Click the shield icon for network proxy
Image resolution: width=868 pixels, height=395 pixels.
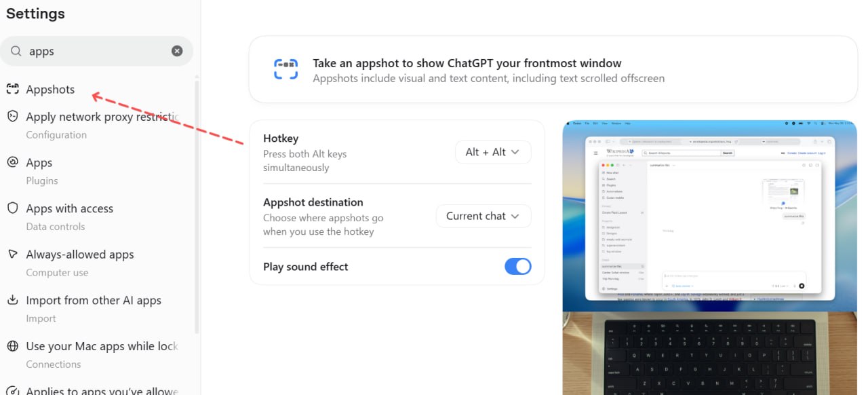point(12,116)
